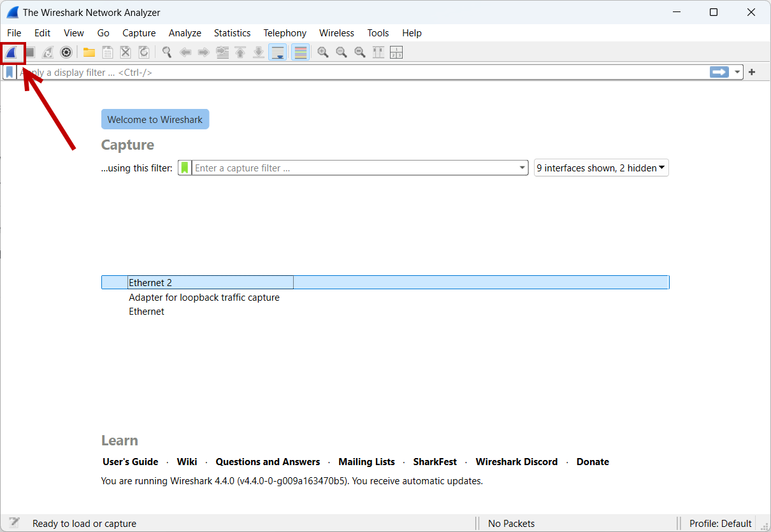Start capturing packets with shark fin icon

pyautogui.click(x=12, y=52)
